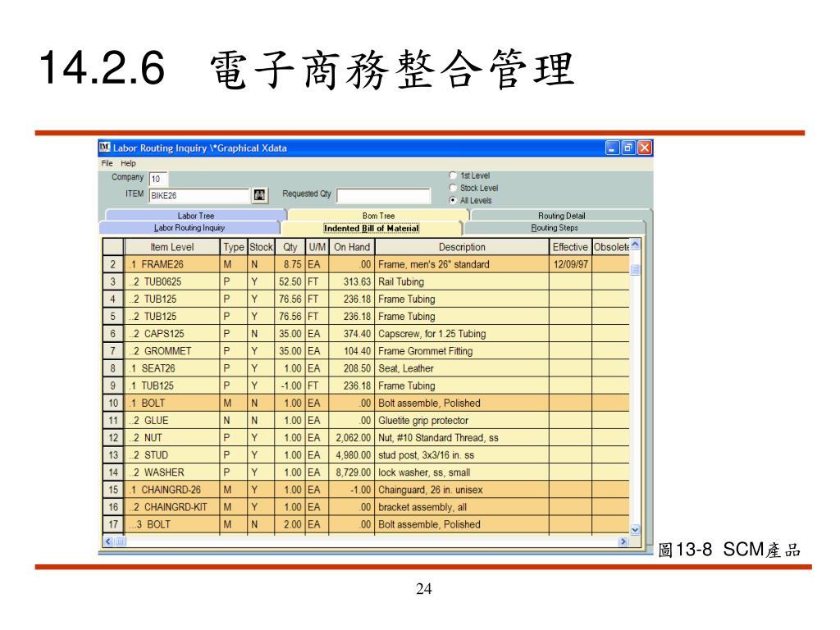Click 'Chainguard, 26 in. unisex' description
This screenshot has height=630, width=840.
click(462, 490)
